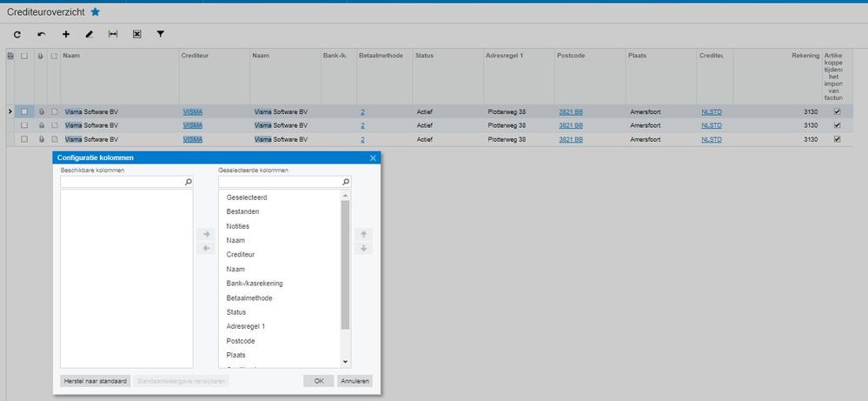Click Herstel naar standaard button
868x401 pixels.
pos(96,381)
